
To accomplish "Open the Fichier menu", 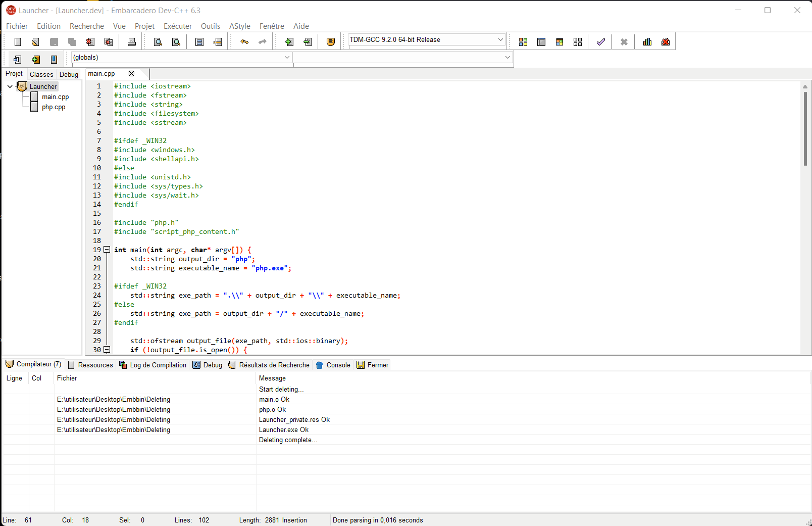I will tap(17, 26).
